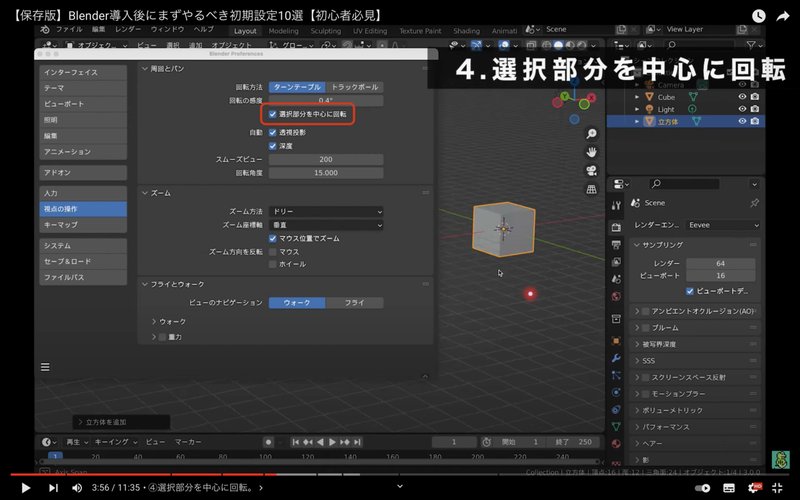The width and height of the screenshot is (800, 500).
Task: Open YouTube settings gear icon
Action: (754, 488)
